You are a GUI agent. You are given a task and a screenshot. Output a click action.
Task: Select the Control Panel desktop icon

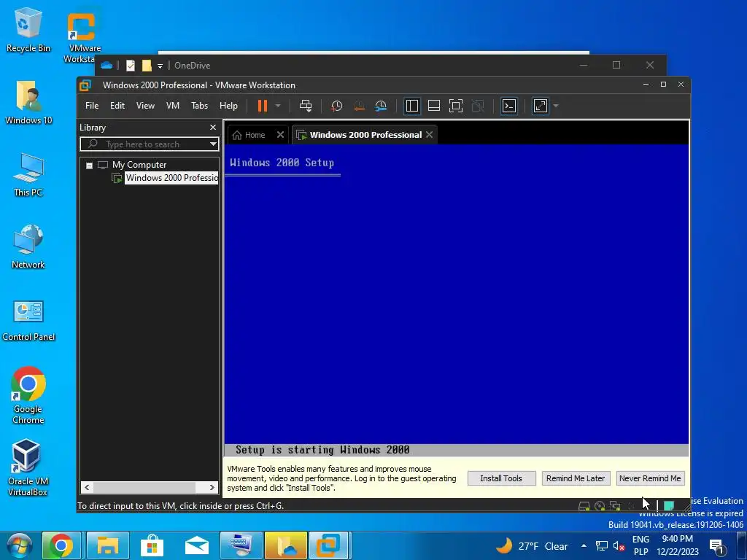pyautogui.click(x=28, y=320)
